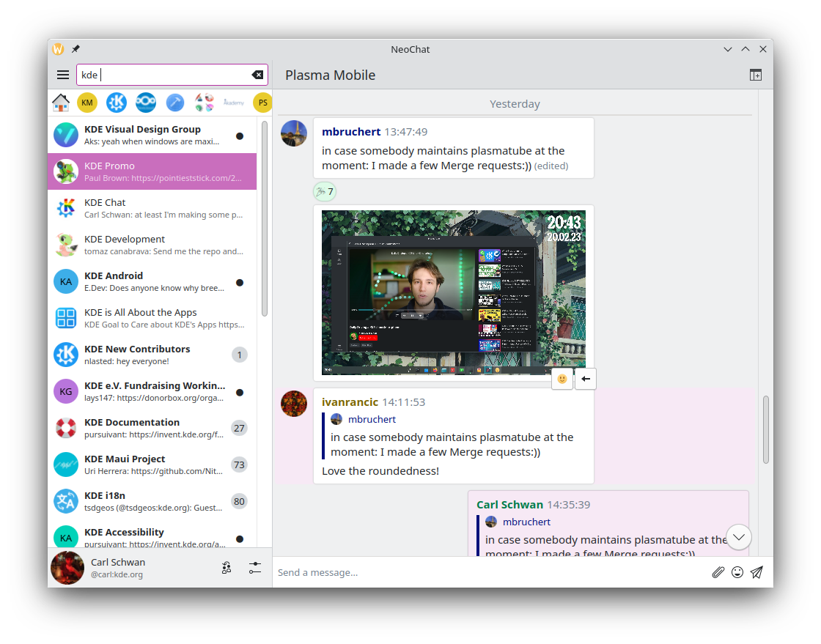The width and height of the screenshot is (821, 644).
Task: Click the 'Plasma Mobile' room title
Action: coord(331,75)
